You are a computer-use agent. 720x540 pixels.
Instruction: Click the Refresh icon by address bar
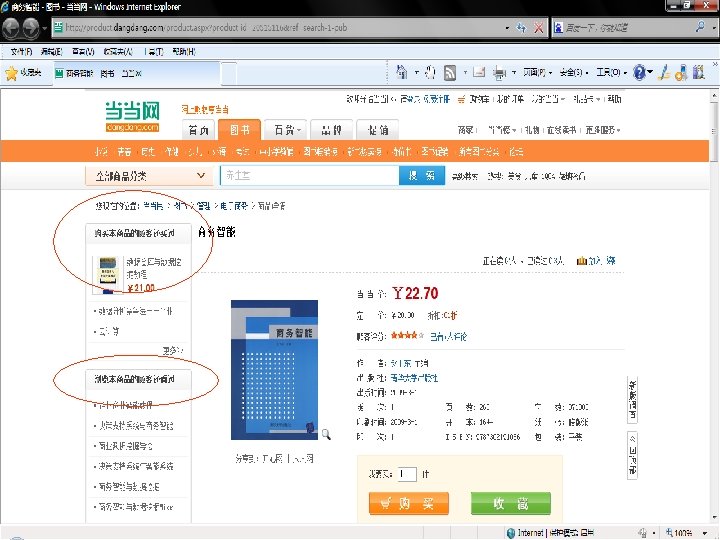521,28
